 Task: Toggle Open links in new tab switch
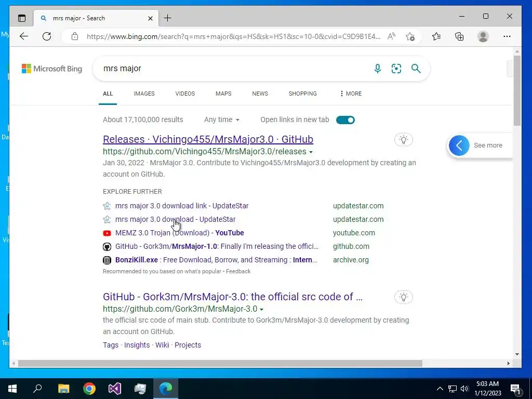coord(345,120)
